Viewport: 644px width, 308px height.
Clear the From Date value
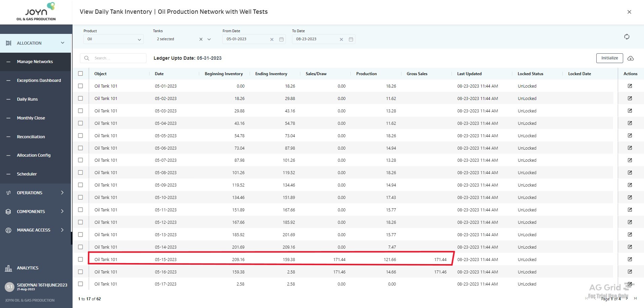pyautogui.click(x=272, y=39)
